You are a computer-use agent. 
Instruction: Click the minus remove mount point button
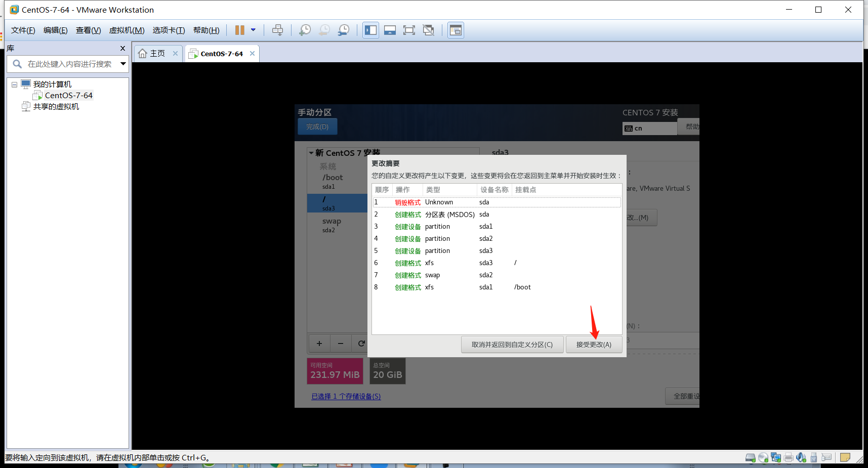click(341, 344)
